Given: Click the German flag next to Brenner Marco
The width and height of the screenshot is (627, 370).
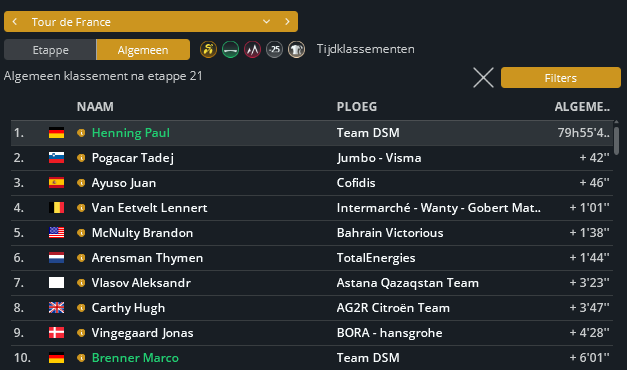Looking at the screenshot, I should coord(56,358).
